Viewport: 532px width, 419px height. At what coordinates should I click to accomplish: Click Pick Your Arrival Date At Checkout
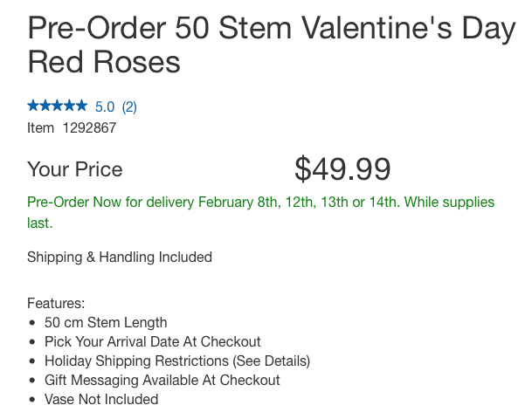pyautogui.click(x=153, y=341)
